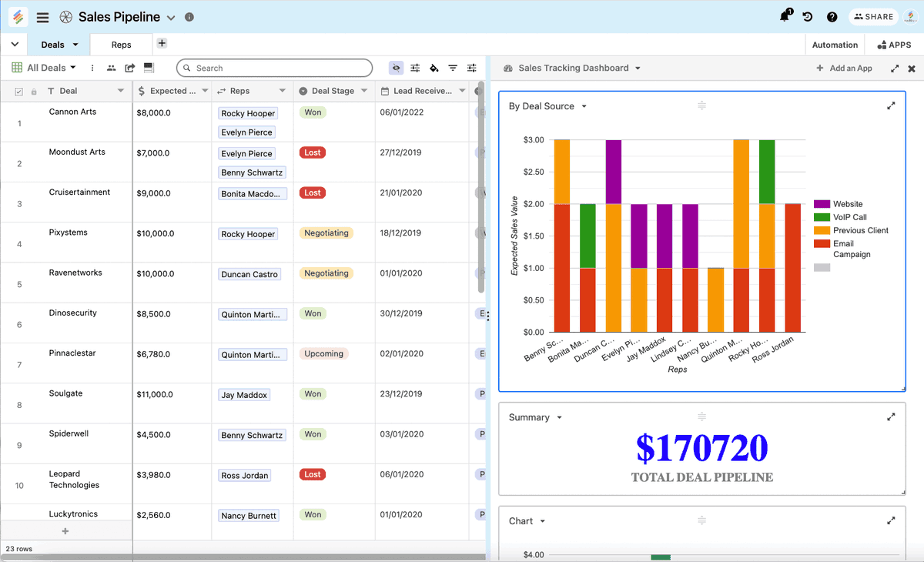Tick the select-all rows checkbox
This screenshot has height=562, width=924.
click(x=19, y=92)
